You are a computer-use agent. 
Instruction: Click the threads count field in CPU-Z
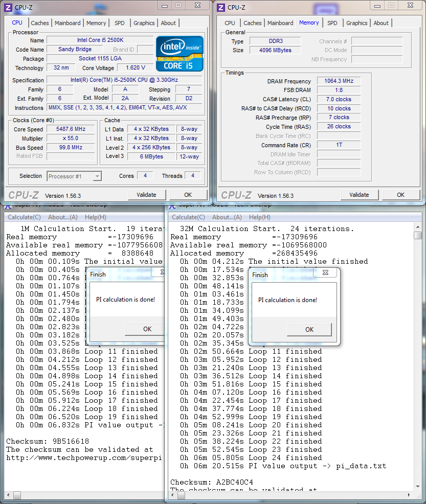click(193, 175)
